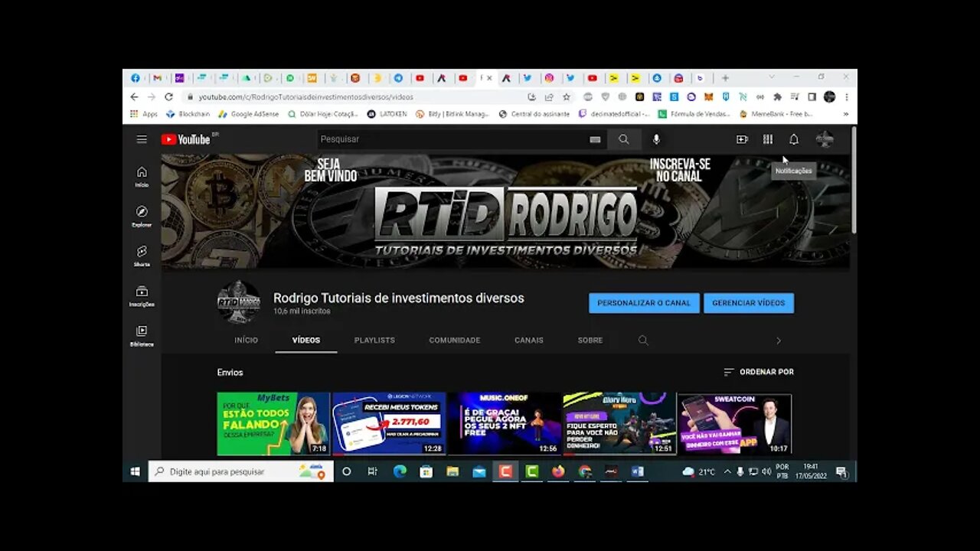
Task: Open the LATOKEN bookmark
Action: [x=387, y=114]
